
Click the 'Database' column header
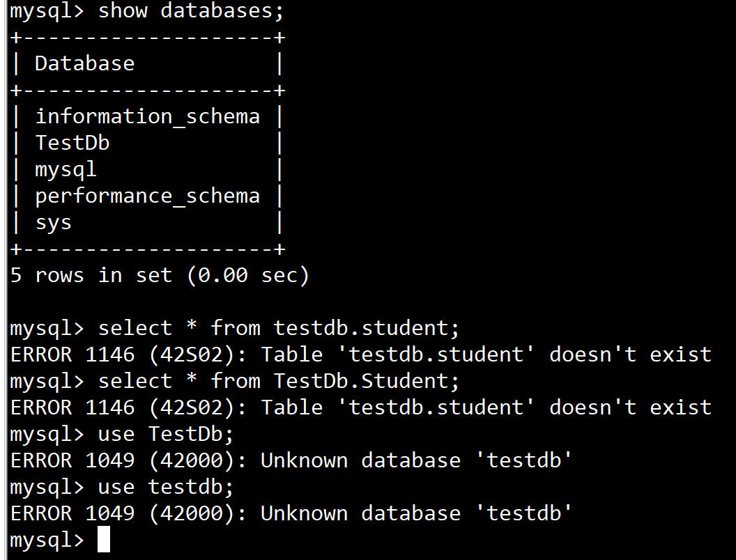click(x=84, y=63)
